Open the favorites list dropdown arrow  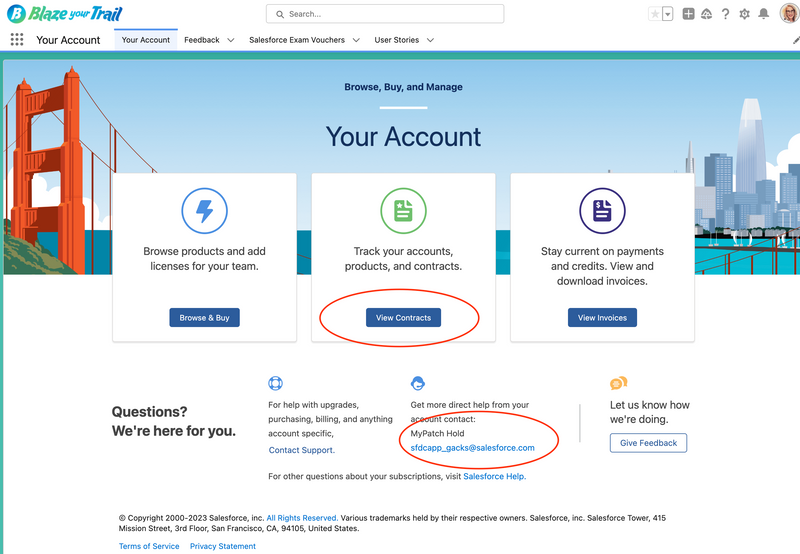point(667,14)
